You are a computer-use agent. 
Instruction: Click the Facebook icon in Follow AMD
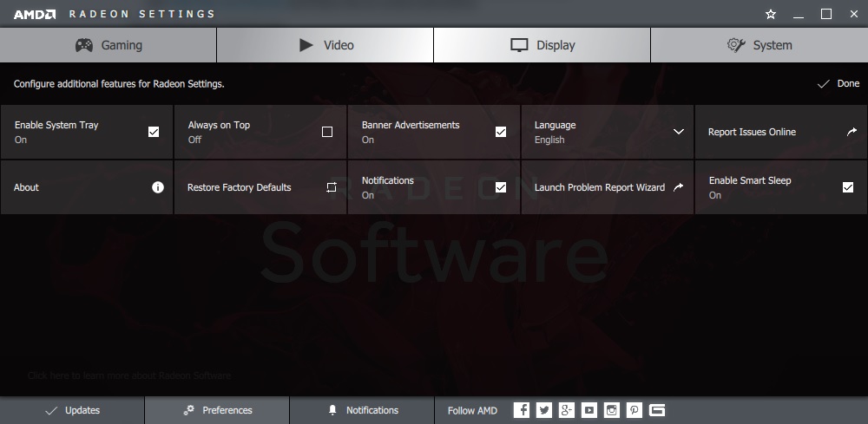[x=522, y=410]
